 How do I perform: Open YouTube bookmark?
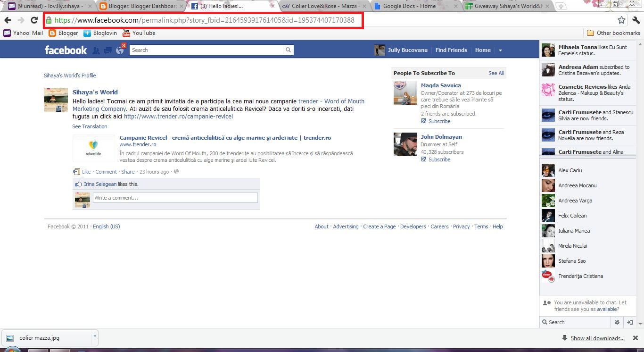click(x=139, y=33)
